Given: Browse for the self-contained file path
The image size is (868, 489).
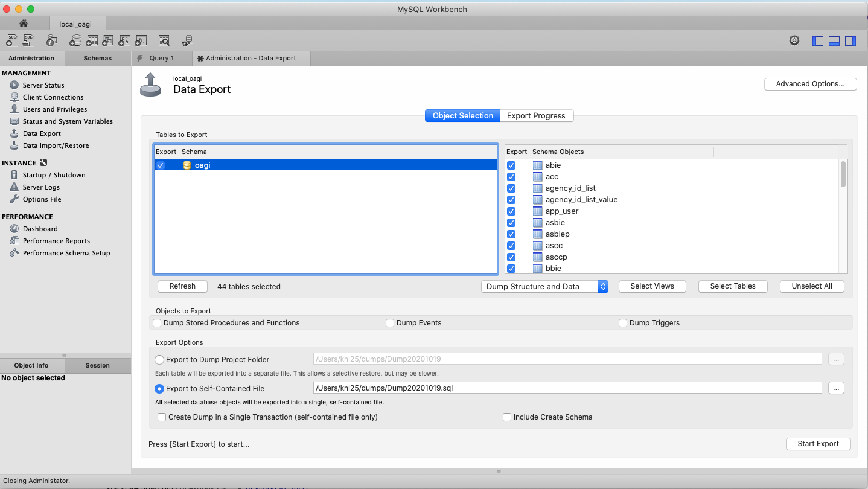Looking at the screenshot, I should tap(836, 388).
